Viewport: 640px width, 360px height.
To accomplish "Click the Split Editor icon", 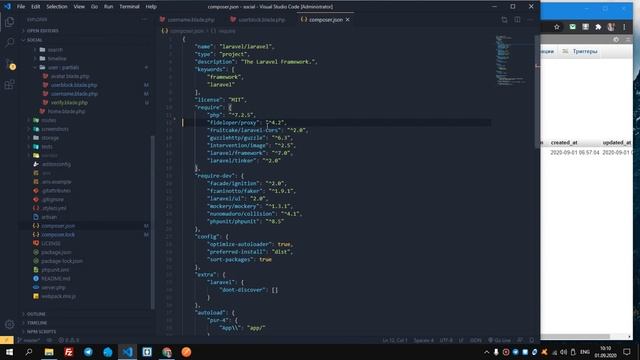I will (517, 20).
